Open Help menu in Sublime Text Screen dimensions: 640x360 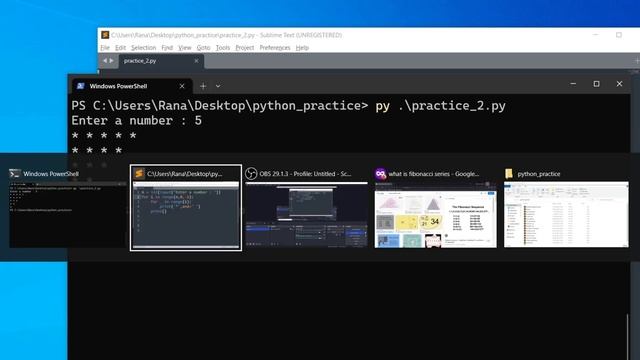pos(302,48)
